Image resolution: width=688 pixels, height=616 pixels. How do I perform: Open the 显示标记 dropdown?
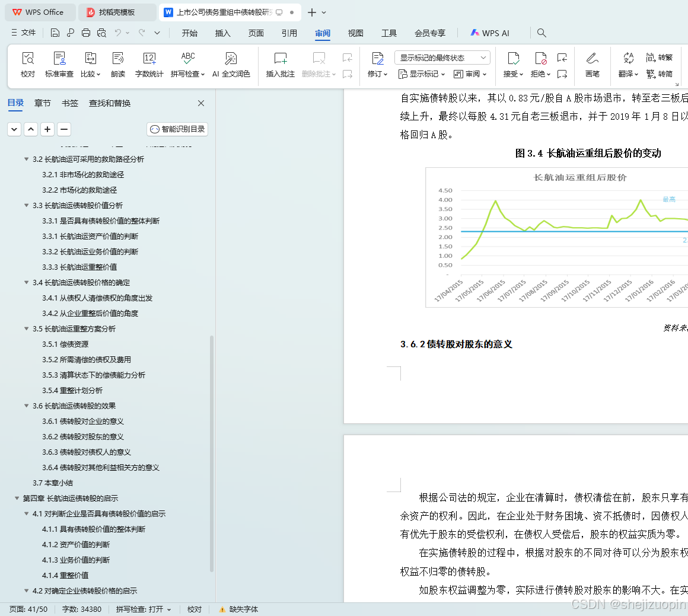421,74
